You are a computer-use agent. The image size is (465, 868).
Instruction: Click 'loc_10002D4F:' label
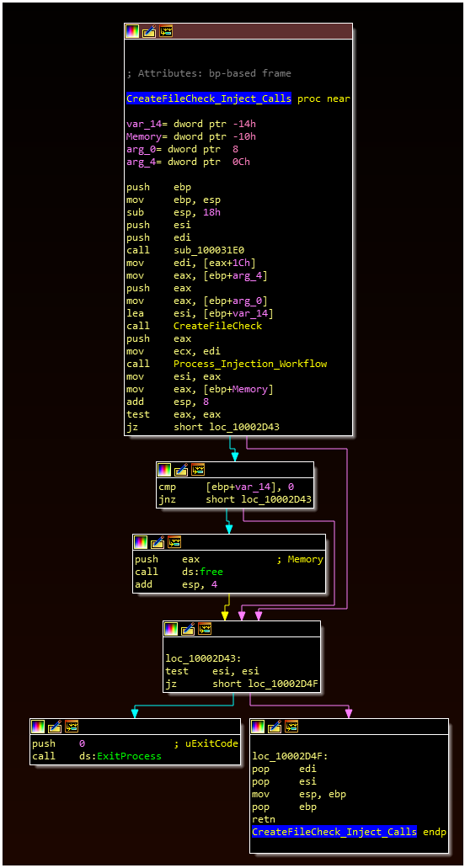click(290, 757)
